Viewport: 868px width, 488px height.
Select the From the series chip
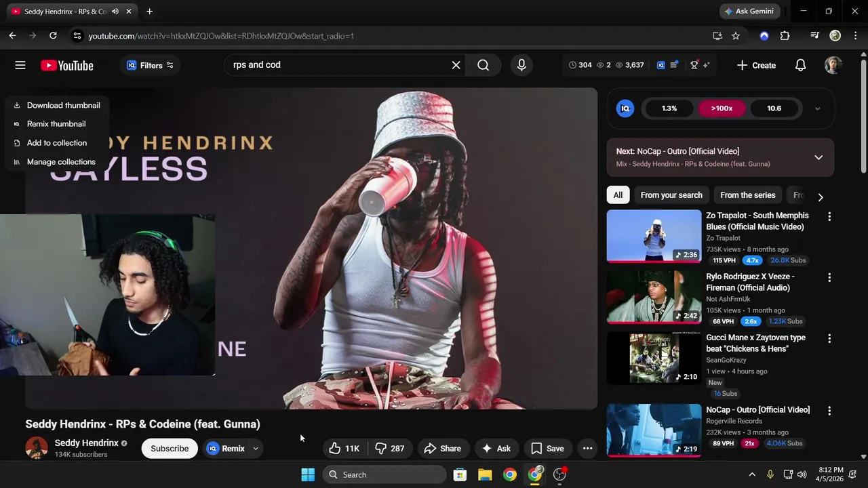point(747,195)
